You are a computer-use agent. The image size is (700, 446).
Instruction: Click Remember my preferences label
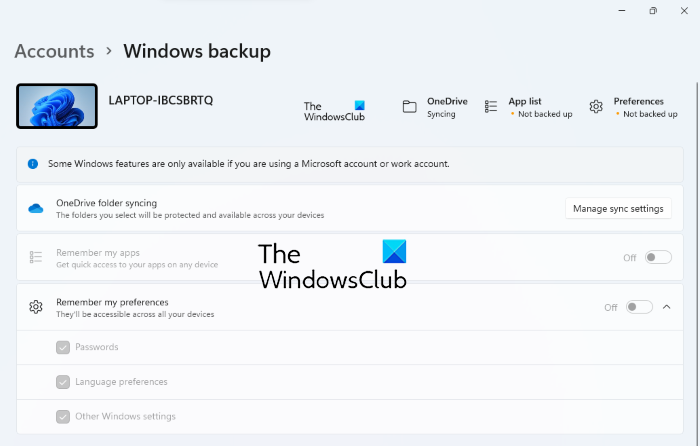112,302
